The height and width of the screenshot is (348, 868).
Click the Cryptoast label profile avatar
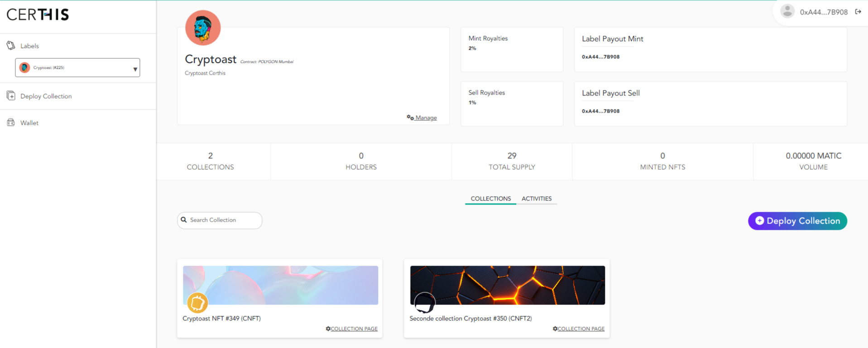tap(203, 28)
